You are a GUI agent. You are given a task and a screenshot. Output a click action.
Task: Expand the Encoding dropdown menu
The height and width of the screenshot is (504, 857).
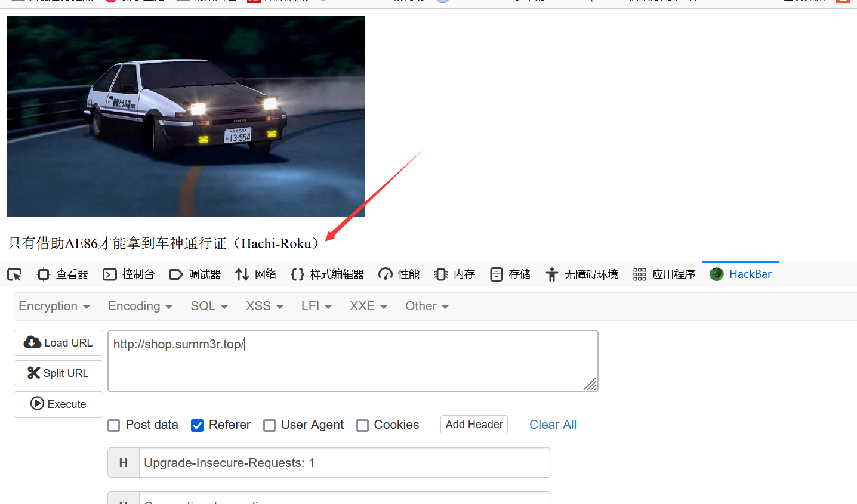point(140,306)
